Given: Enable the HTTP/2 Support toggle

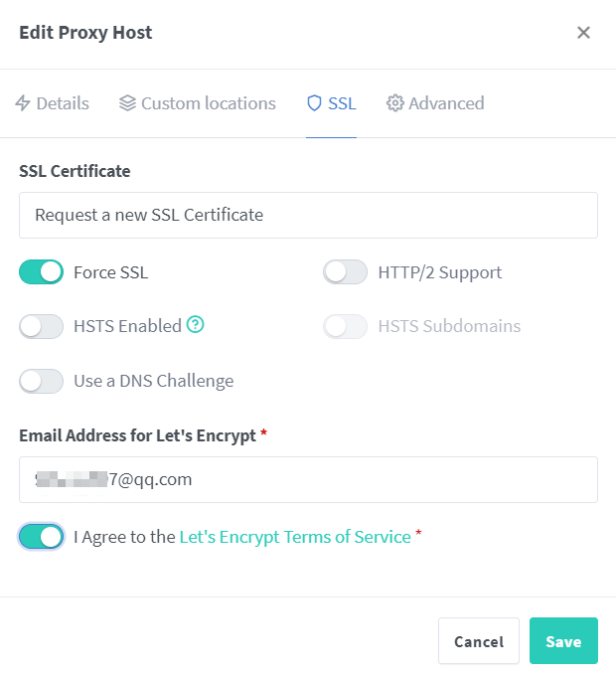Looking at the screenshot, I should 346,272.
